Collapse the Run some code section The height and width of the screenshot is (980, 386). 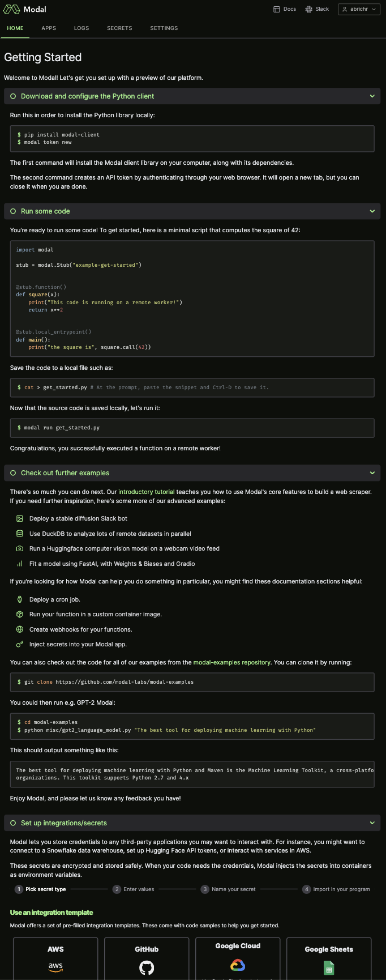[x=372, y=211]
